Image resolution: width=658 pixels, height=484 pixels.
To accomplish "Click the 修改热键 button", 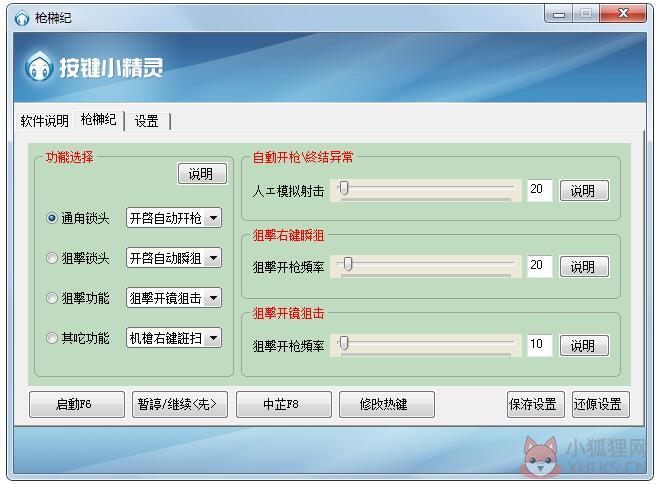I will click(386, 404).
